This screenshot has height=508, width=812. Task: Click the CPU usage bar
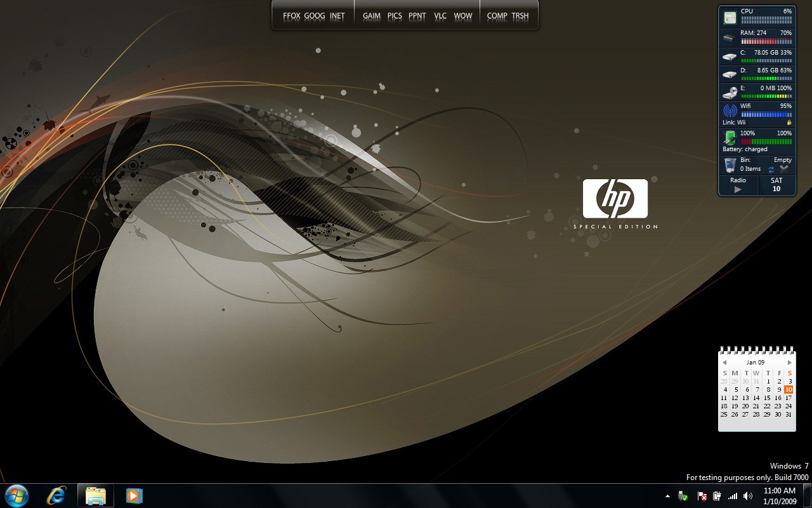click(x=766, y=20)
